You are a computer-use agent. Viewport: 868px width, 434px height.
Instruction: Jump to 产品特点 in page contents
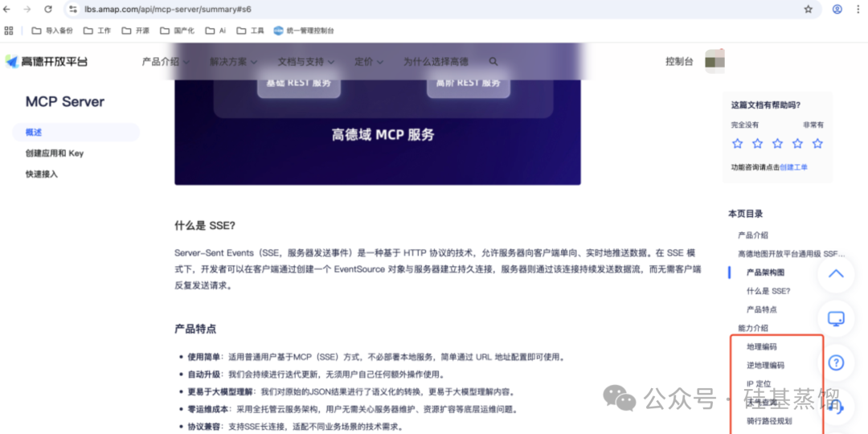(762, 309)
